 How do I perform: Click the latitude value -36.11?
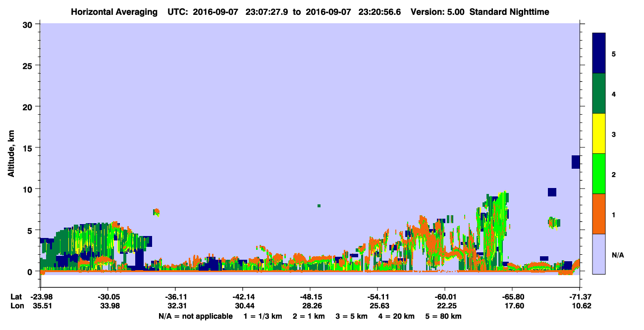175,297
